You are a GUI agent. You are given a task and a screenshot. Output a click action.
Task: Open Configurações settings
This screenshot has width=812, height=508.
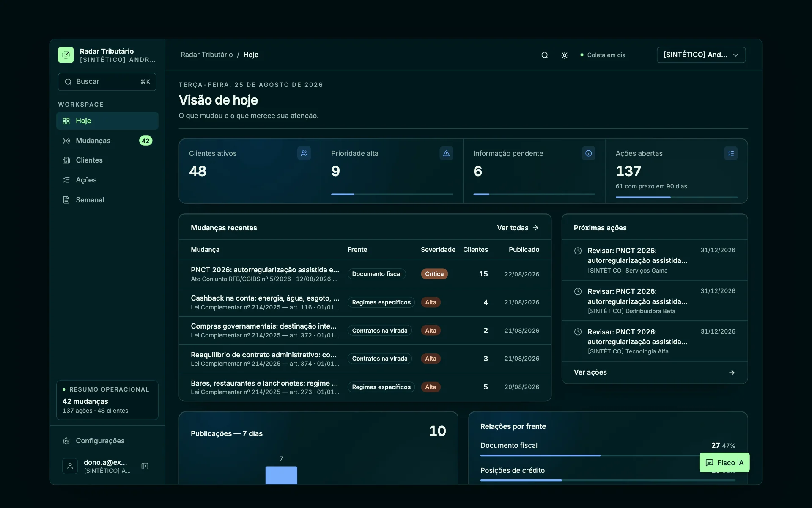[x=107, y=441]
